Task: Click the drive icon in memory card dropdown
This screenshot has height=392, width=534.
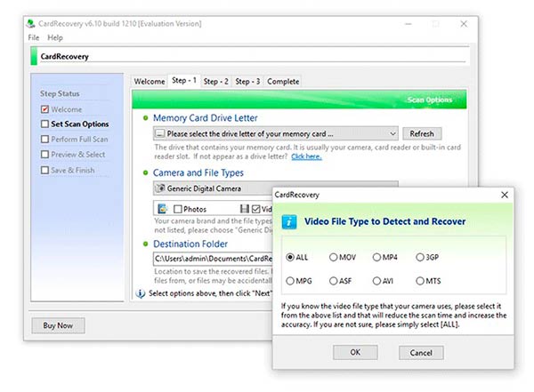Action: (159, 133)
